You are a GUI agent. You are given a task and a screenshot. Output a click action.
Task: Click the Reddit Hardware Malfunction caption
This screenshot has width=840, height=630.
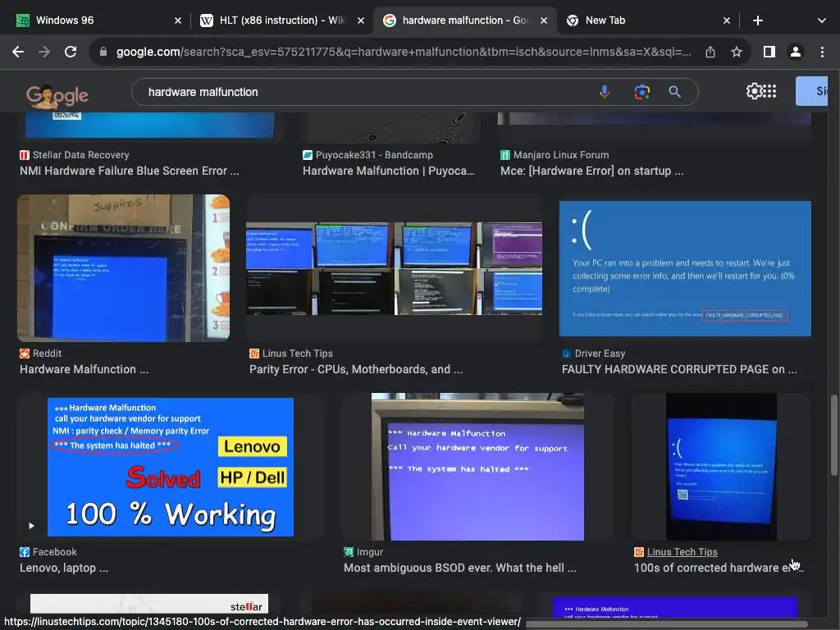(x=84, y=369)
